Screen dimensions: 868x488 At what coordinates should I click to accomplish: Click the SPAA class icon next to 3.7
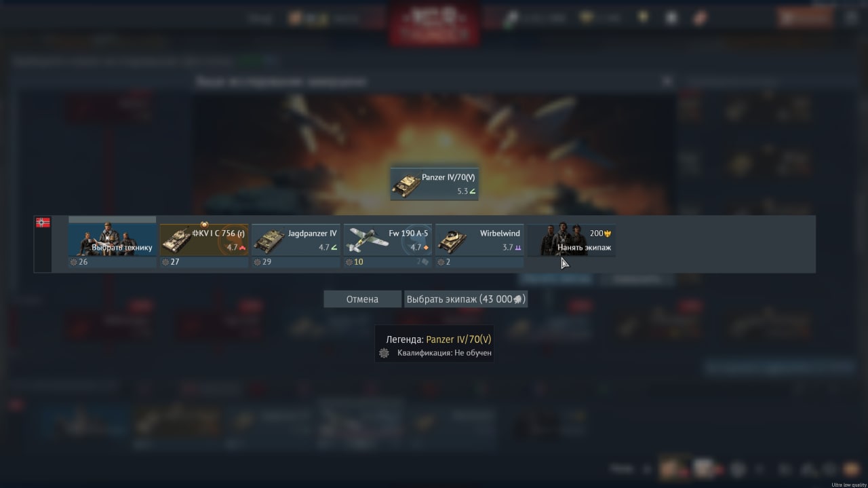[518, 248]
